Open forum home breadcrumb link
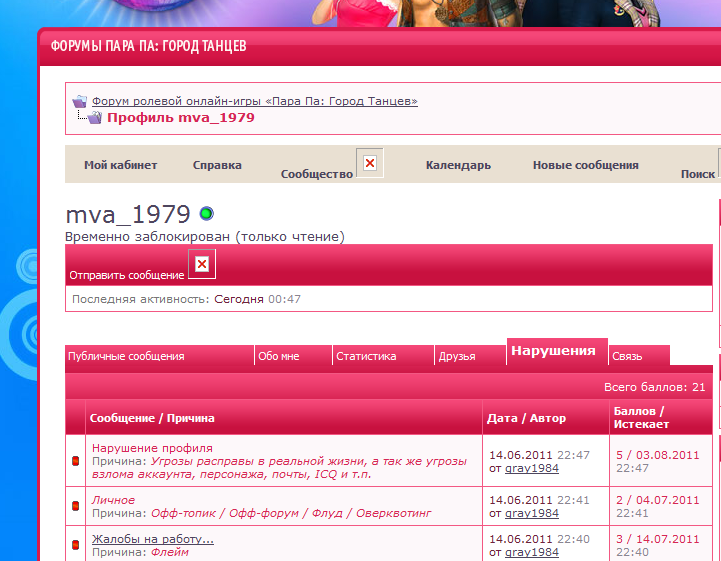This screenshot has width=721, height=561. point(255,101)
